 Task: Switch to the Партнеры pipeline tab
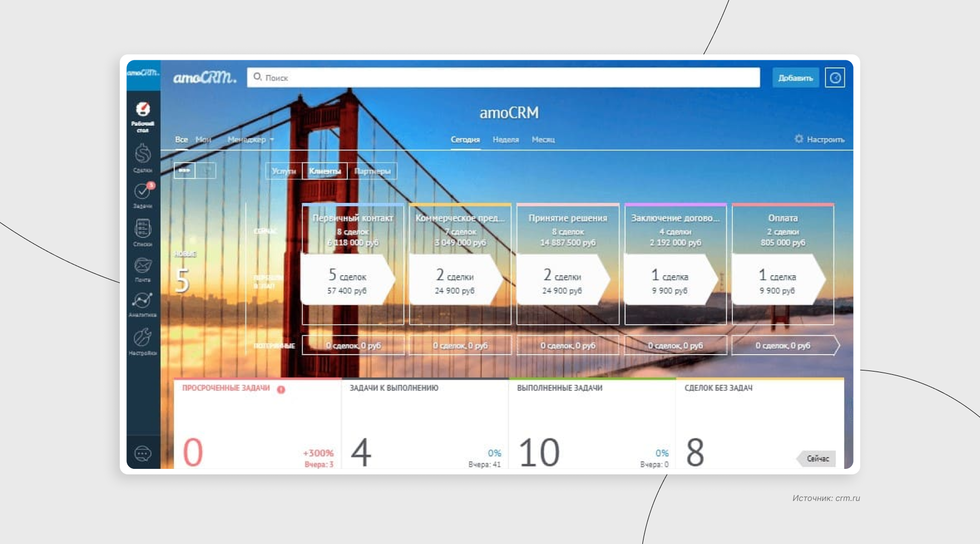pos(372,171)
